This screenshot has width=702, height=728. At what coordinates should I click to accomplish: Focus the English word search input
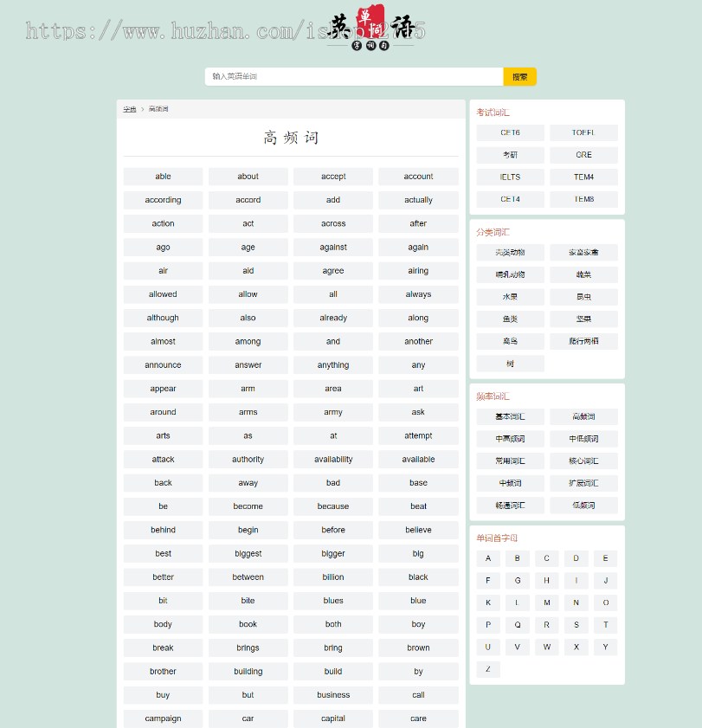point(354,76)
